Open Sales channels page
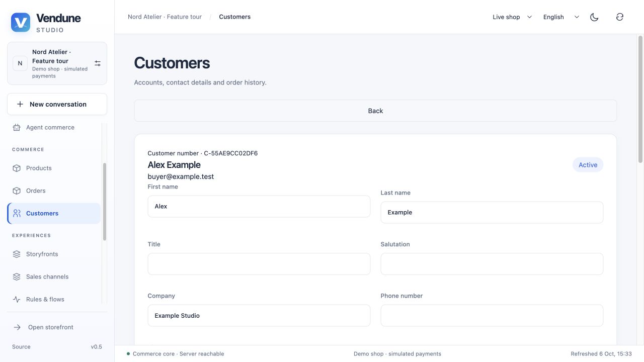Viewport: 644px width, 362px height. (54, 277)
